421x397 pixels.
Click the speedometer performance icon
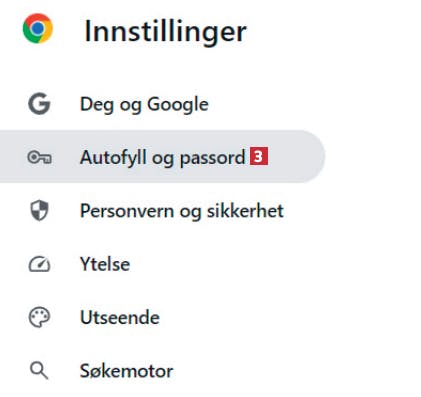(39, 264)
